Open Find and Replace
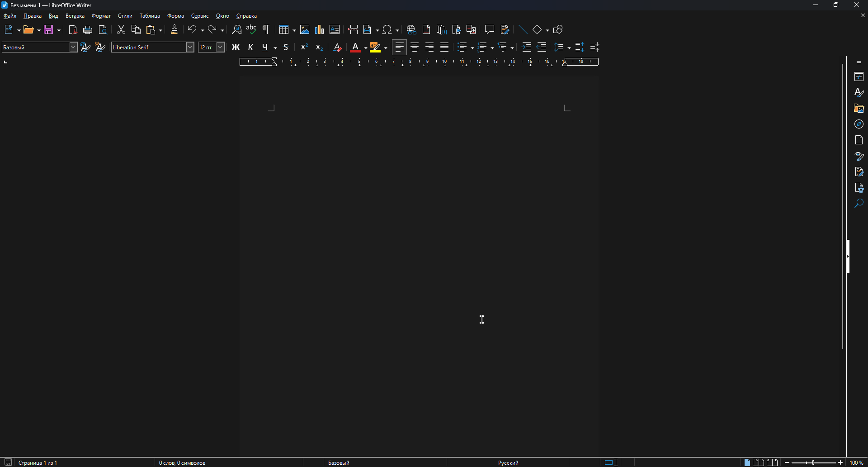868x467 pixels. (x=236, y=30)
